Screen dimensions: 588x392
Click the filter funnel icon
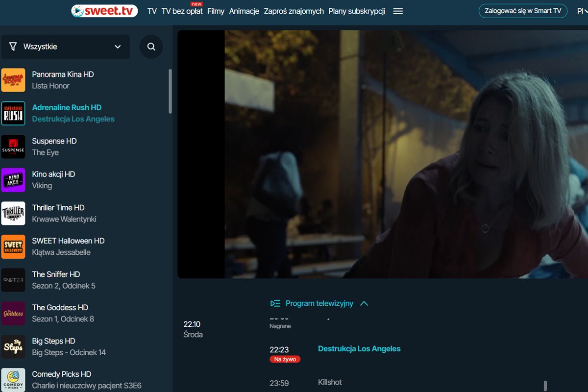13,47
